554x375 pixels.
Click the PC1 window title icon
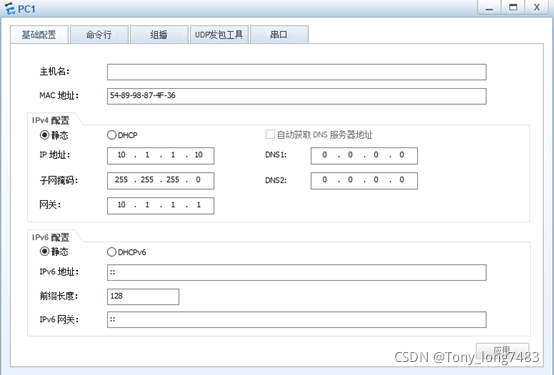(10, 7)
